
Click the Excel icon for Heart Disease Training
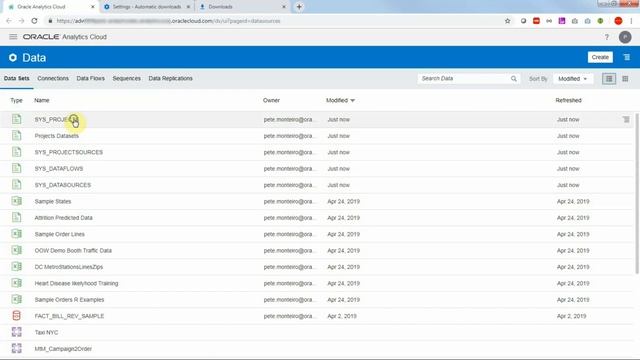click(x=16, y=282)
